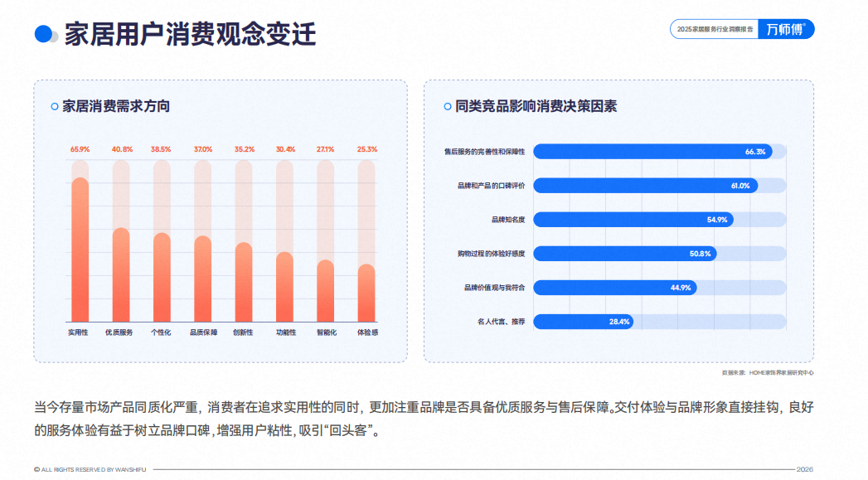
Task: Click the 品牌知名度 54.9% bar
Action: [x=633, y=220]
